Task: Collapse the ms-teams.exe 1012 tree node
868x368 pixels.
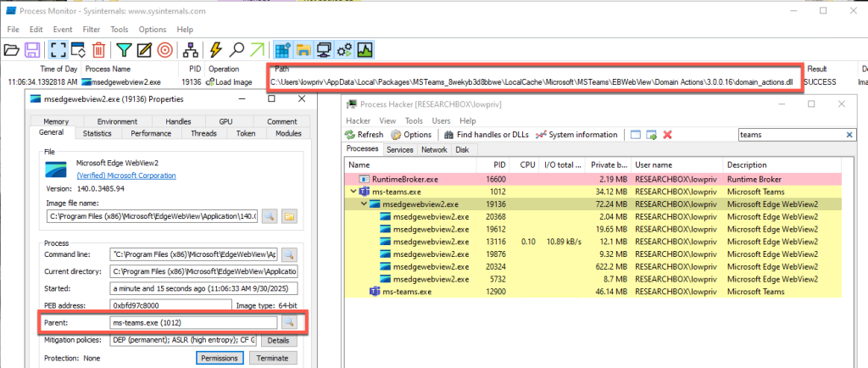Action: [353, 192]
